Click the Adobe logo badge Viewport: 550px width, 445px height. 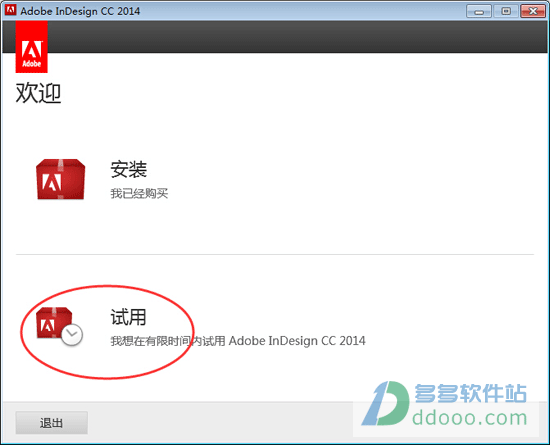tap(32, 47)
